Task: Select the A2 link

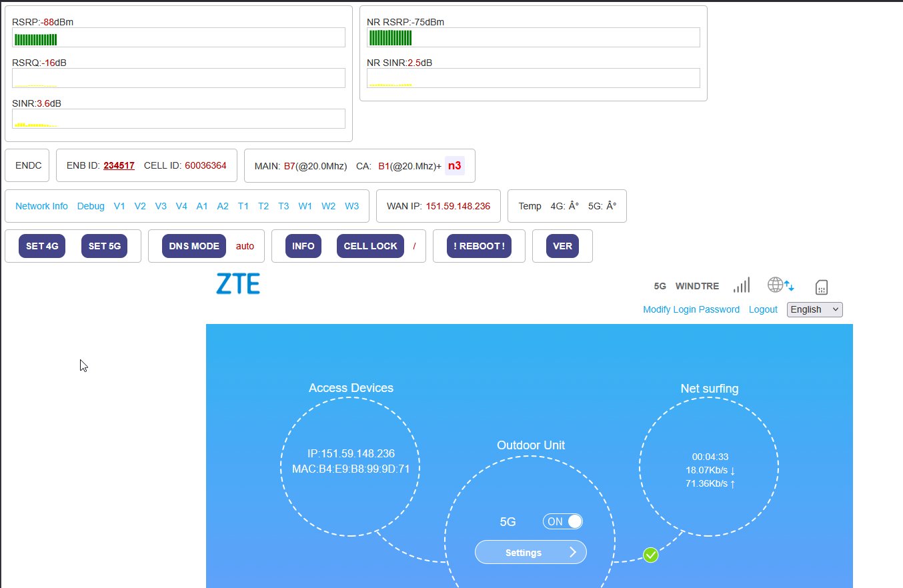Action: point(223,206)
